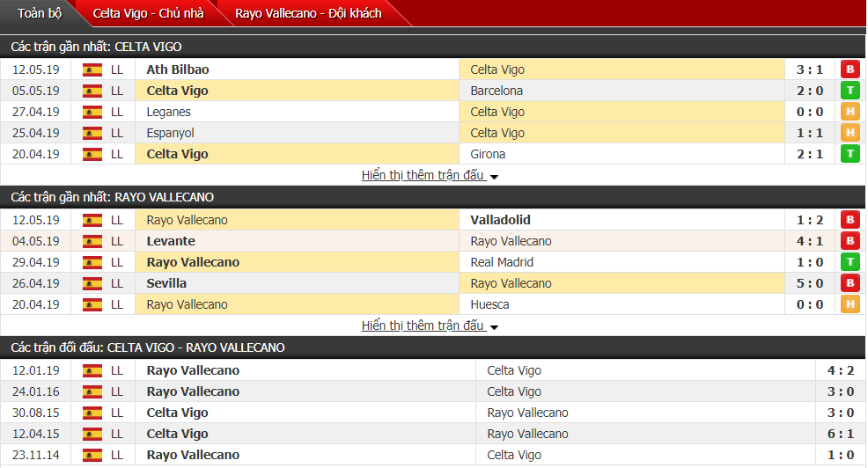Click Real Madrid team name
The height and width of the screenshot is (468, 868).
[502, 262]
